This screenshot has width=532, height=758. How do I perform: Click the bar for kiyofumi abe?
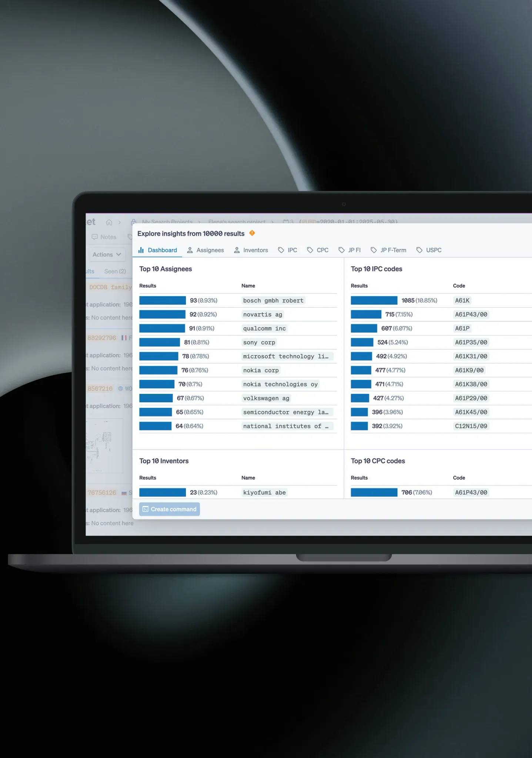click(163, 493)
